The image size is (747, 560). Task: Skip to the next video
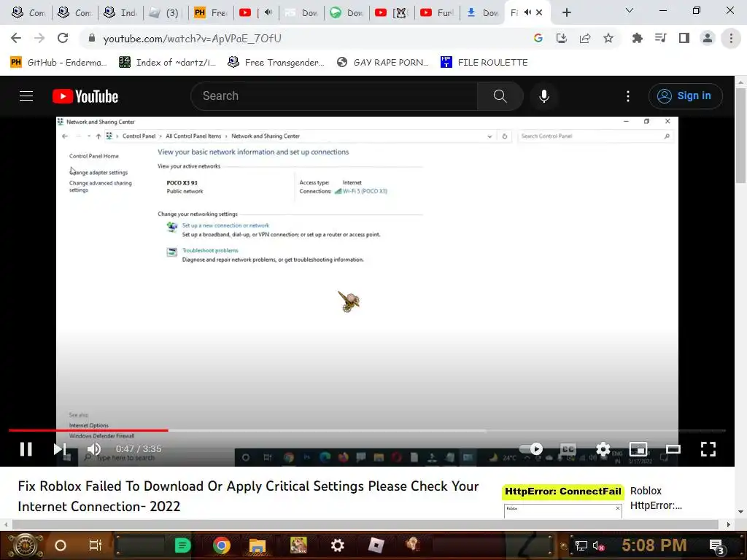coord(60,449)
